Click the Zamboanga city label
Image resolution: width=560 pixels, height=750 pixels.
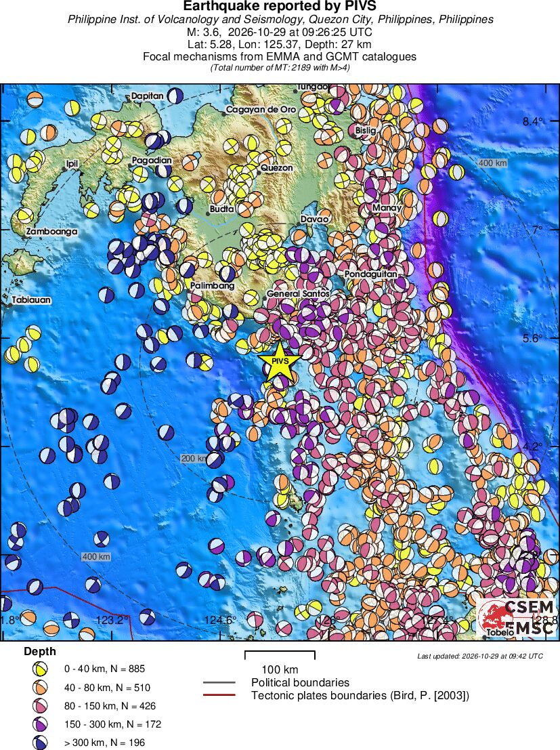pos(51,232)
